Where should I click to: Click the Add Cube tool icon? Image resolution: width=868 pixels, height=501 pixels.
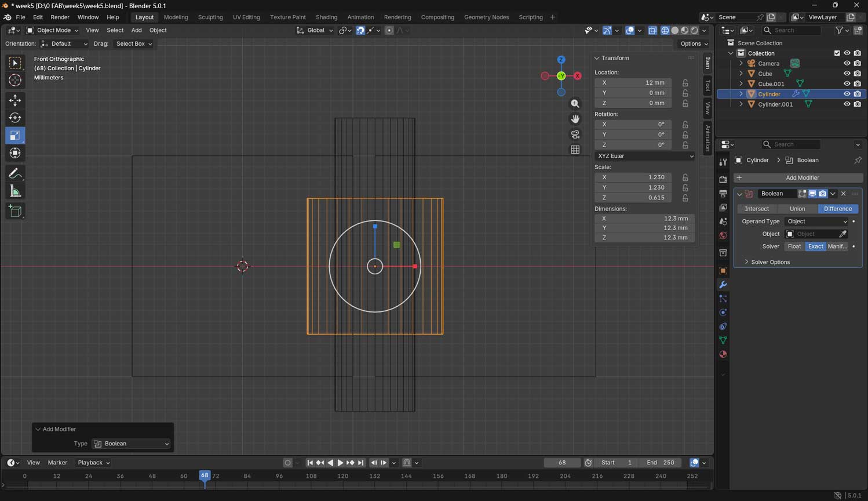pyautogui.click(x=15, y=211)
